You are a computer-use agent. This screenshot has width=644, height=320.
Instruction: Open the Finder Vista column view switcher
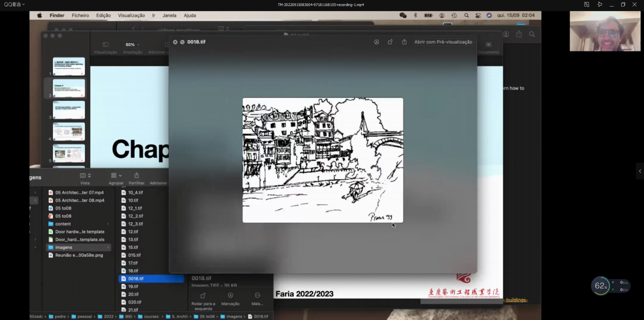(x=85, y=176)
